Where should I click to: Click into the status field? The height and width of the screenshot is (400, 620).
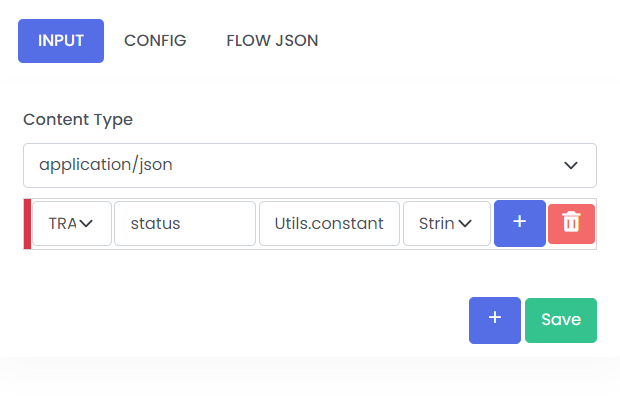tap(185, 224)
